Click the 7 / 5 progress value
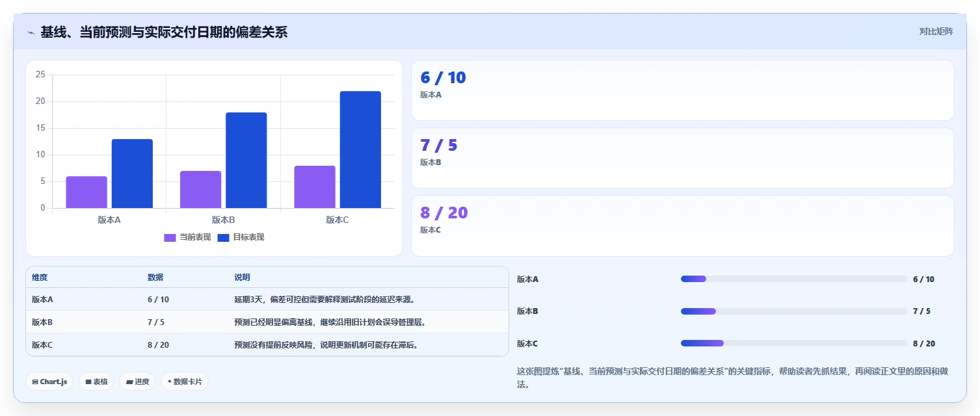980x416 pixels. coord(921,311)
